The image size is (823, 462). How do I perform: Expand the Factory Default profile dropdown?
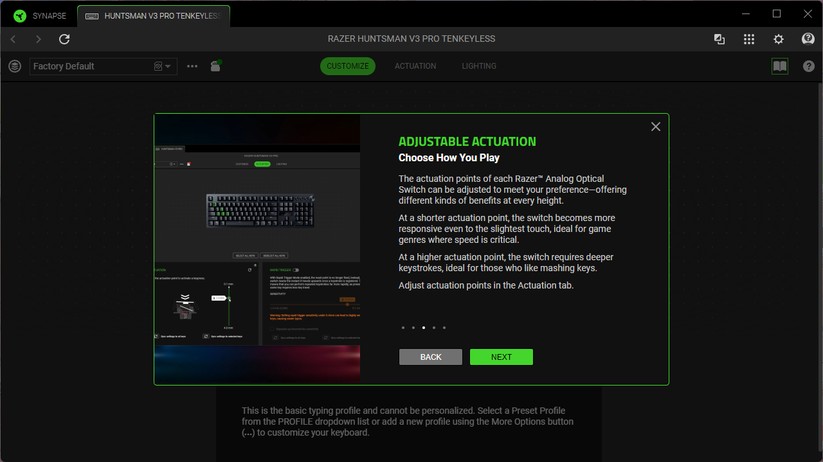coord(163,66)
